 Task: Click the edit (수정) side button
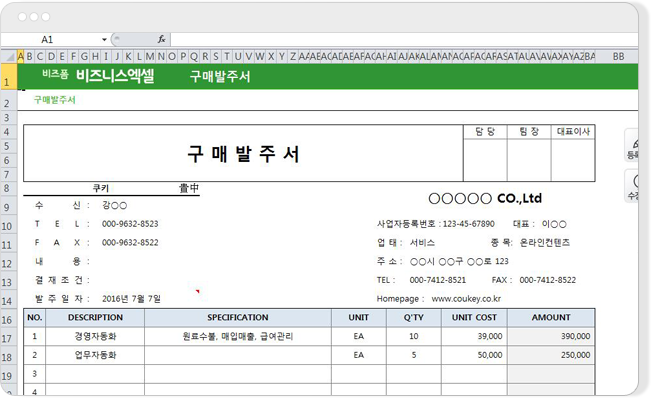[x=632, y=186]
